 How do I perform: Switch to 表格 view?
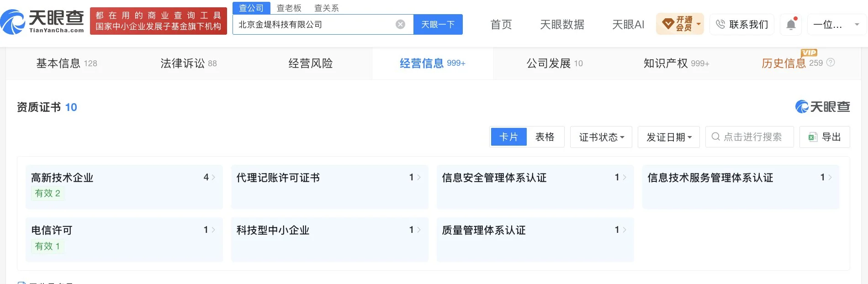(545, 137)
